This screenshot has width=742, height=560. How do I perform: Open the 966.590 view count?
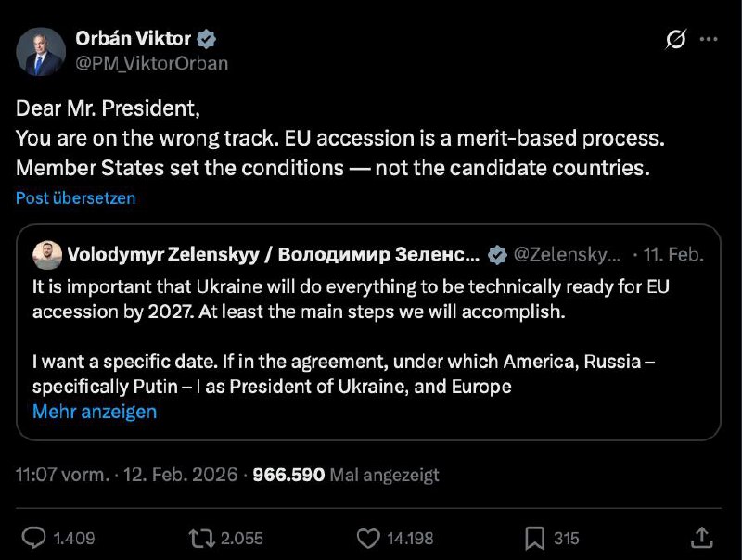(x=288, y=475)
